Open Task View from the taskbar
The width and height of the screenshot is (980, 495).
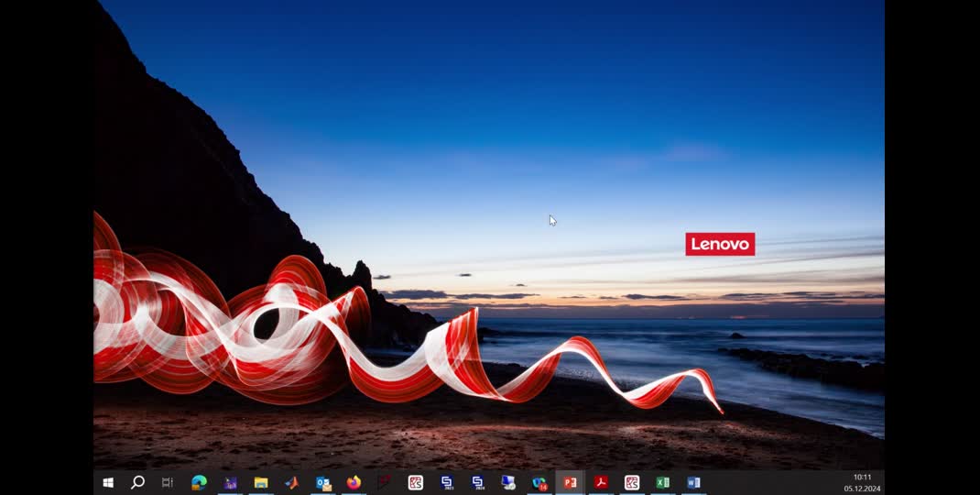click(168, 482)
